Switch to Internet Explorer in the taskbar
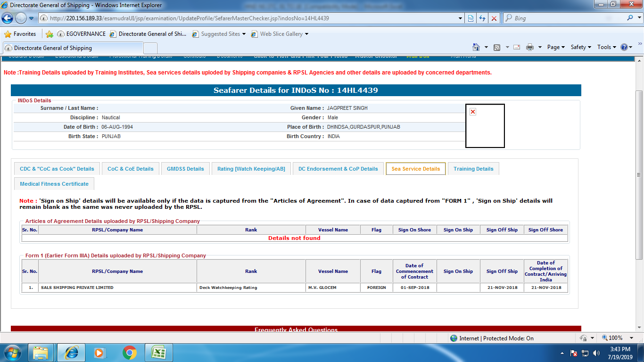The height and width of the screenshot is (362, 644). (x=71, y=353)
